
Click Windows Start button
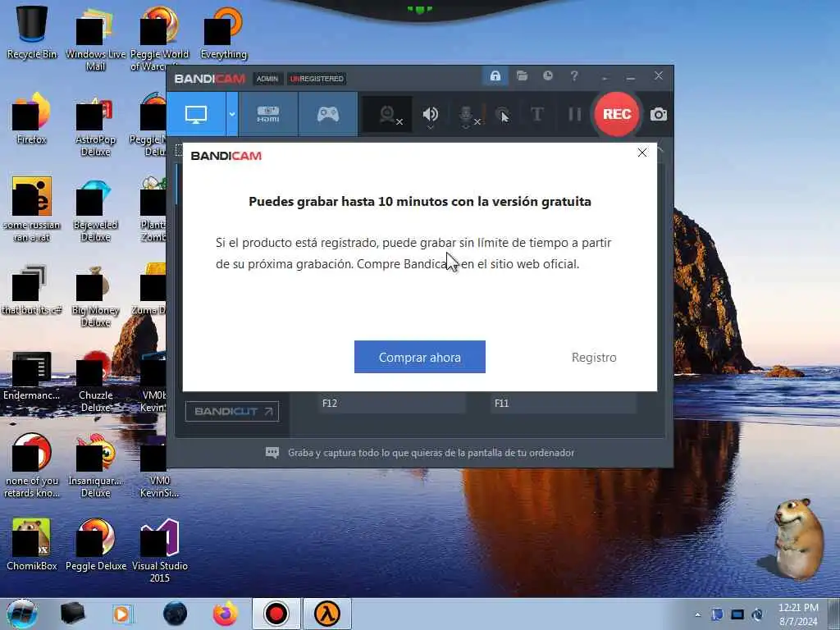[x=22, y=614]
